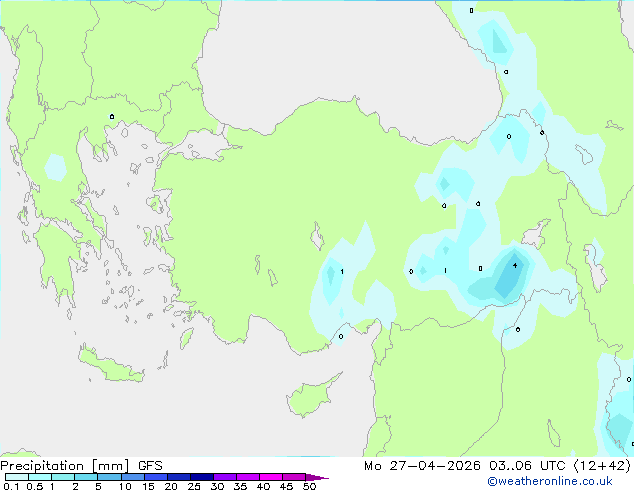Click the '03..06 UTC' time text
The image size is (634, 490).
pos(527,466)
